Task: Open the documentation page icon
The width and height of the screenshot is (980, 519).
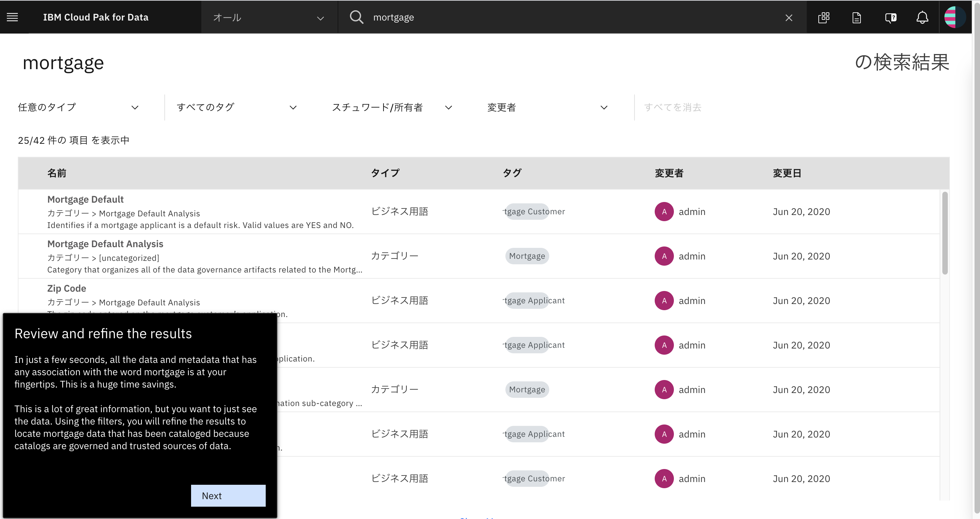Action: click(857, 17)
